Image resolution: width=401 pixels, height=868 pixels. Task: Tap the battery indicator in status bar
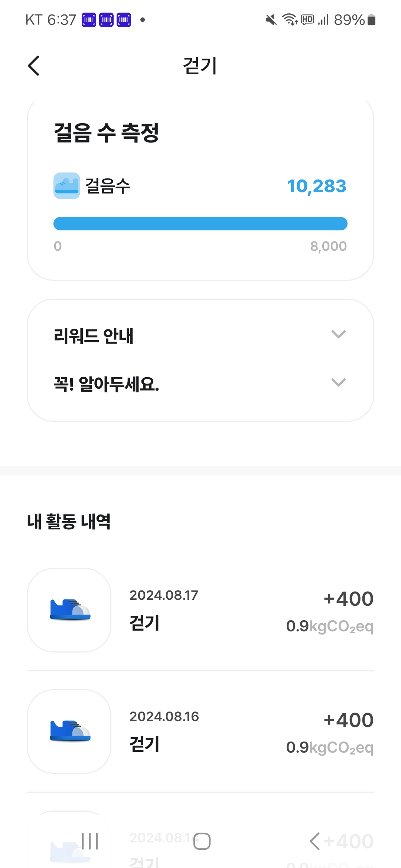371,20
